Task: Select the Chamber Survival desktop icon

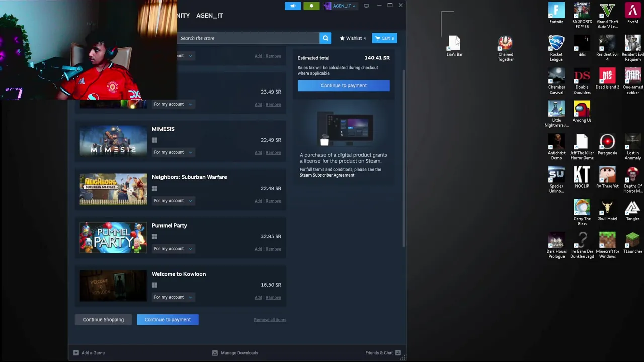Action: (556, 81)
